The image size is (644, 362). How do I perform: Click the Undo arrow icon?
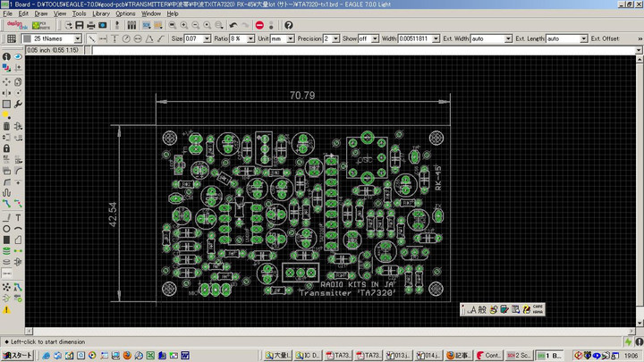(233, 25)
